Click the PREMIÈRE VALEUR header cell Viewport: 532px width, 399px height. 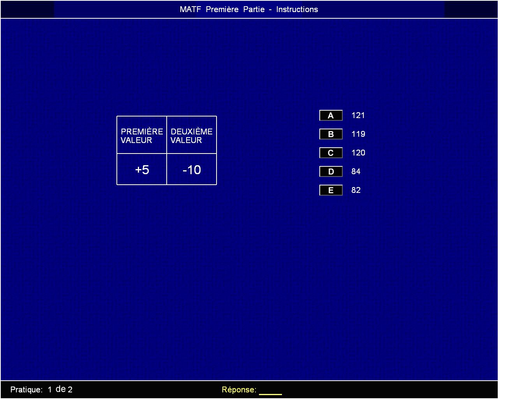click(142, 135)
